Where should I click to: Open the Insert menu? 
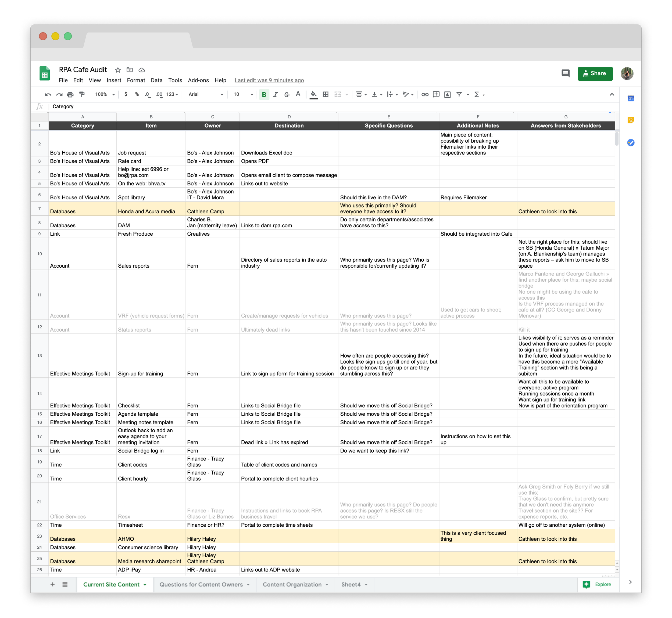click(114, 80)
